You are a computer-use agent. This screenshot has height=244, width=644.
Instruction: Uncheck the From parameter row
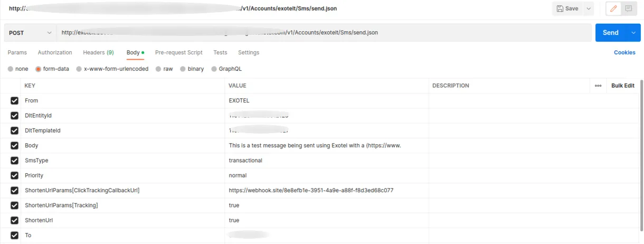click(14, 100)
